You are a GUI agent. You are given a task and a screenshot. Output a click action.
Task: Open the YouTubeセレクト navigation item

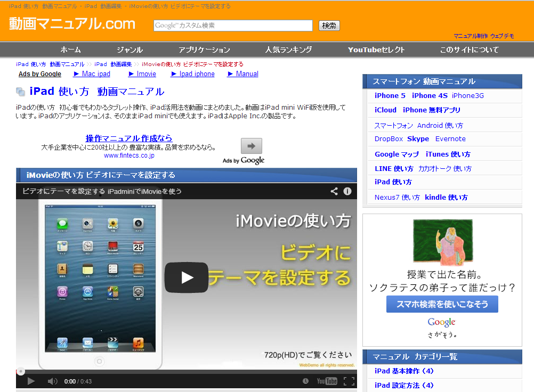[376, 50]
